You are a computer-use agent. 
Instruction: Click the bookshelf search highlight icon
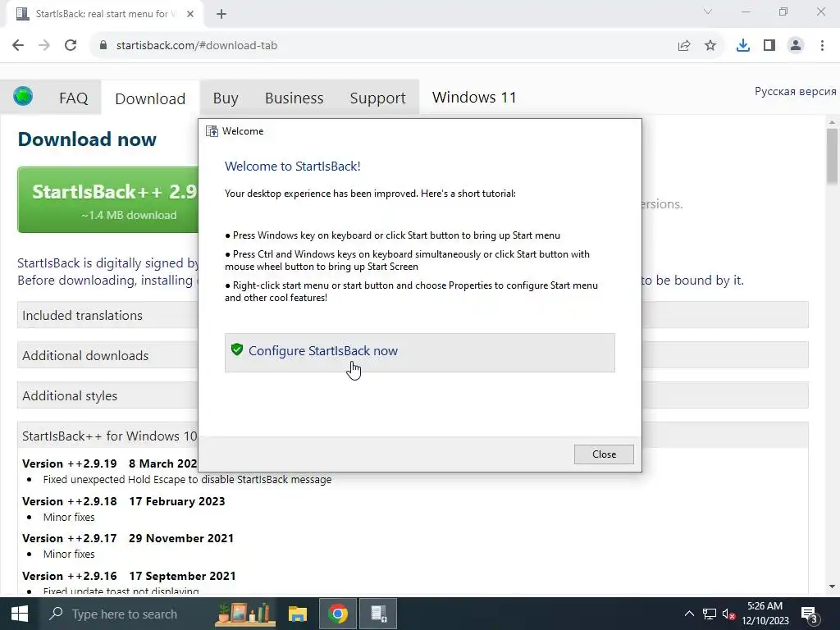244,614
